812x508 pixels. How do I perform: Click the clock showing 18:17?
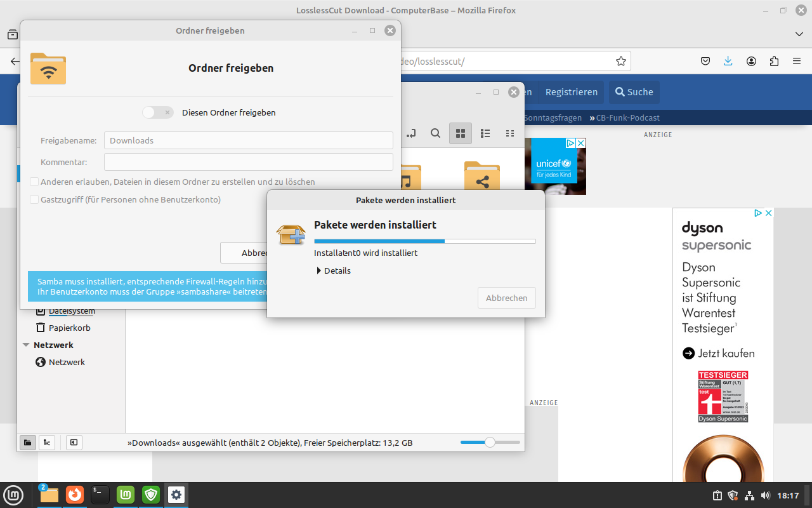tap(789, 495)
